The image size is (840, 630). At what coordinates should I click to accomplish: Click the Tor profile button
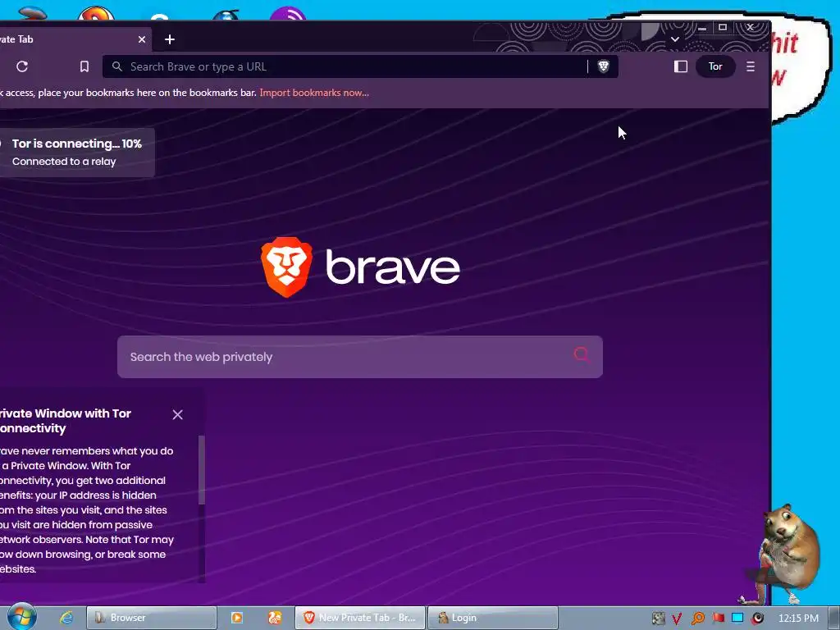(x=715, y=66)
